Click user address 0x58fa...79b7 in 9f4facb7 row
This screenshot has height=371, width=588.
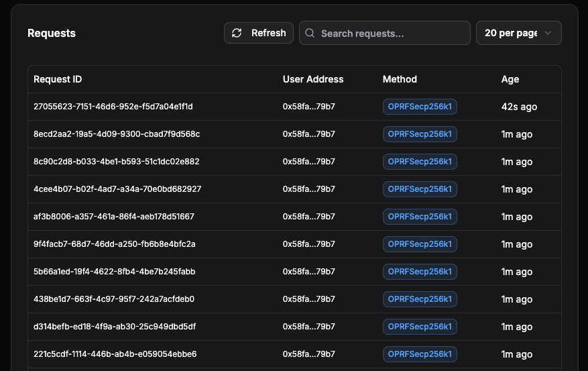(308, 244)
